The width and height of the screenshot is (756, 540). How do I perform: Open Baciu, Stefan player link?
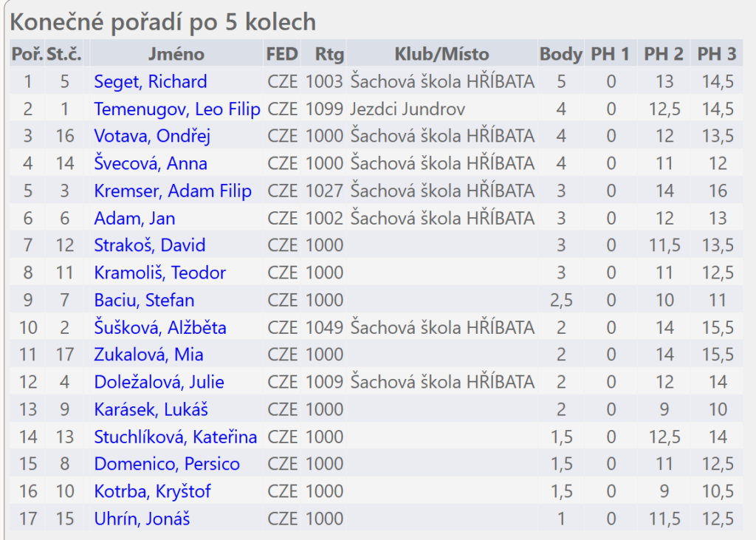coord(144,300)
